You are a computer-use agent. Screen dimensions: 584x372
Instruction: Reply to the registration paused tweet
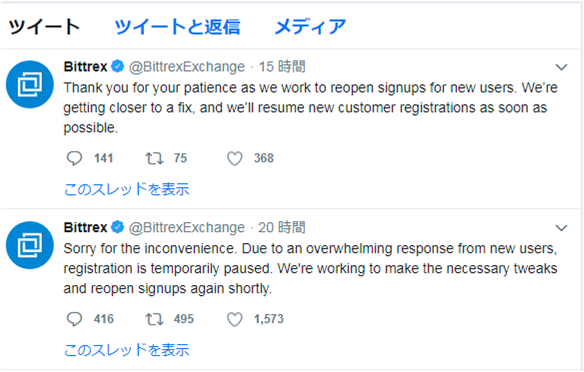[x=74, y=319]
